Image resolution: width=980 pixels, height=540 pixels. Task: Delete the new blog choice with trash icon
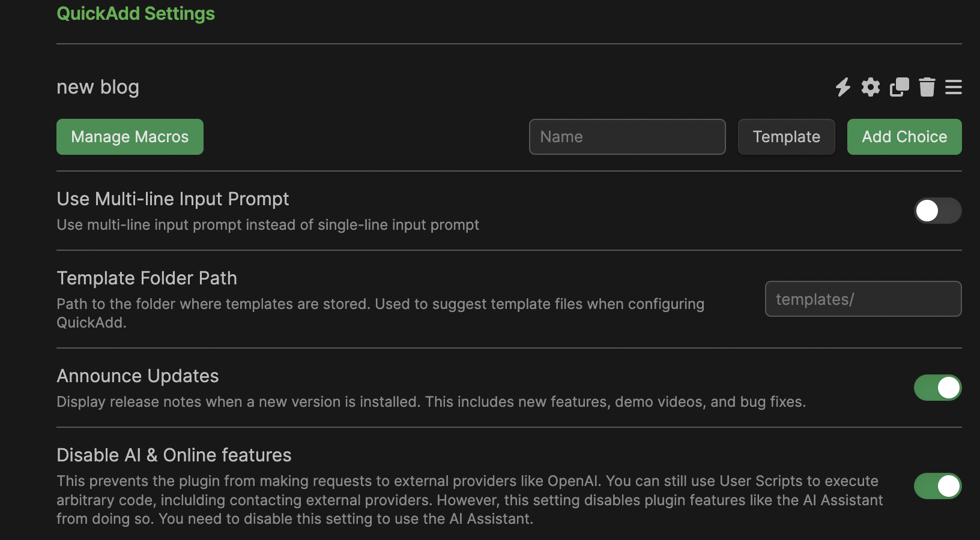927,87
